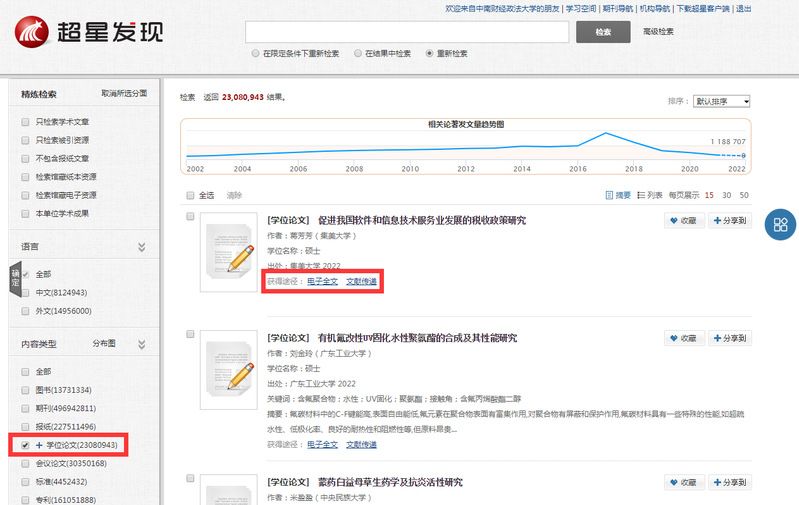Click 分享到 plus button on first result
This screenshot has width=799, height=505.
[730, 221]
